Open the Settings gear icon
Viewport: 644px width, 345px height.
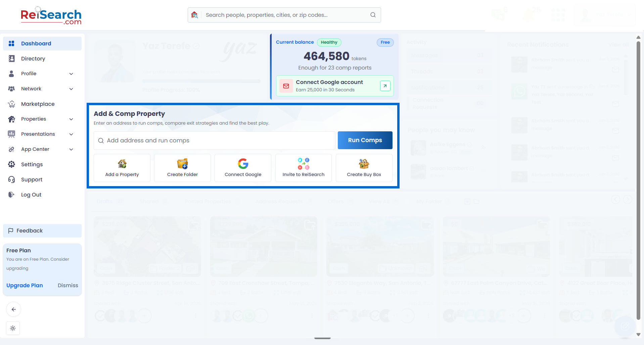[11, 164]
